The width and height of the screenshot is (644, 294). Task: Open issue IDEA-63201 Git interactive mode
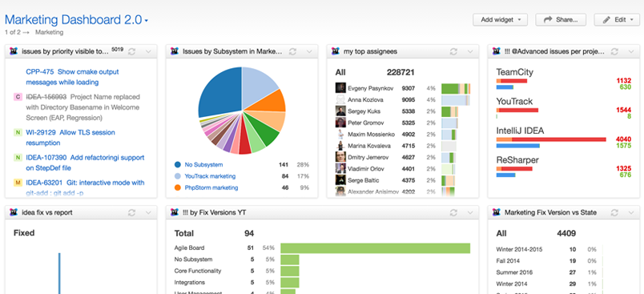[x=85, y=187]
